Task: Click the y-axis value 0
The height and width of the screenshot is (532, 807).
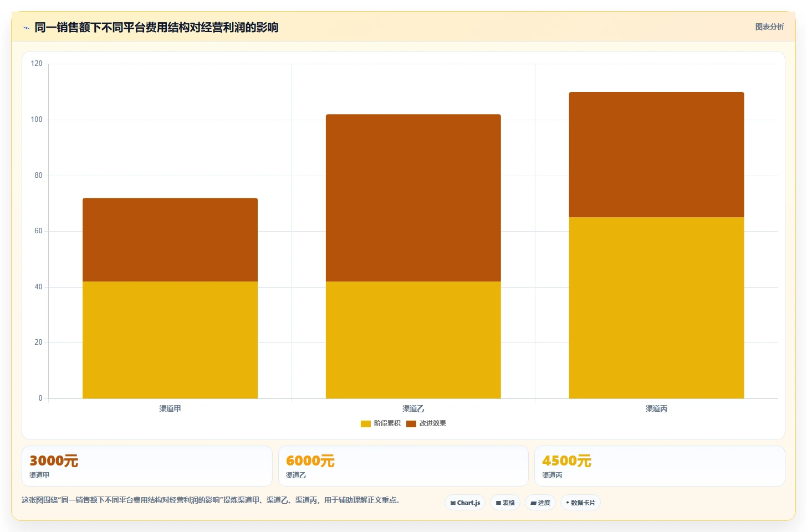Action: pos(40,398)
